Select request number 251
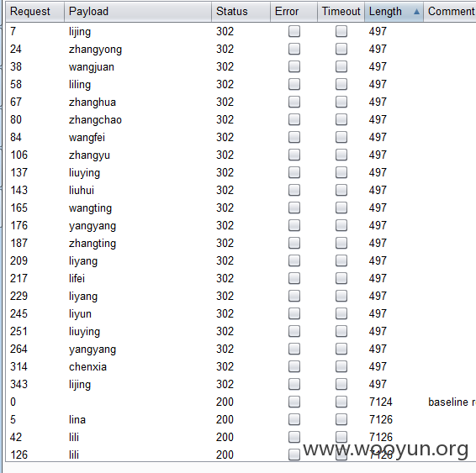The height and width of the screenshot is (473, 476). pos(19,331)
